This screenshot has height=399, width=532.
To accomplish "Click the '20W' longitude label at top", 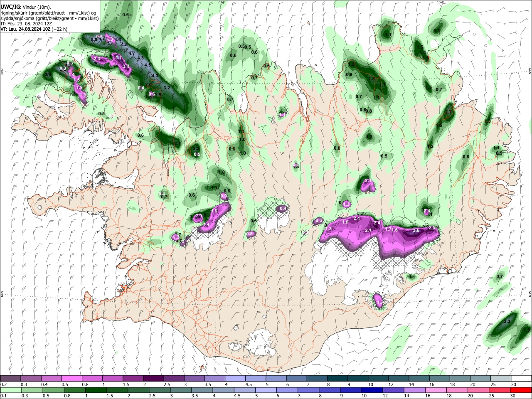I will pyautogui.click(x=221, y=2).
